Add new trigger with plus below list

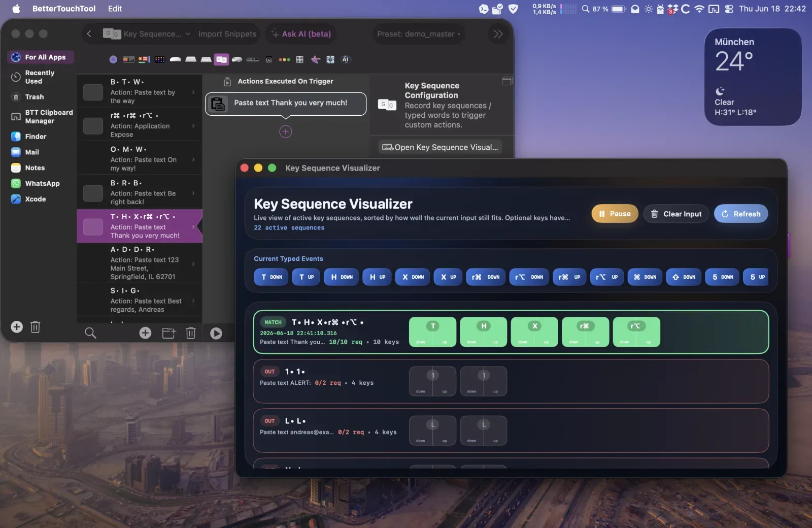pos(145,333)
